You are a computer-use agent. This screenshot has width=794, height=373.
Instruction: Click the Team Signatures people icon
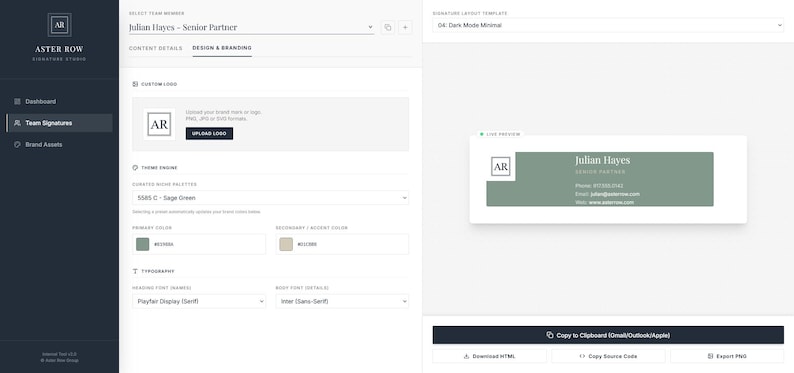(x=17, y=123)
